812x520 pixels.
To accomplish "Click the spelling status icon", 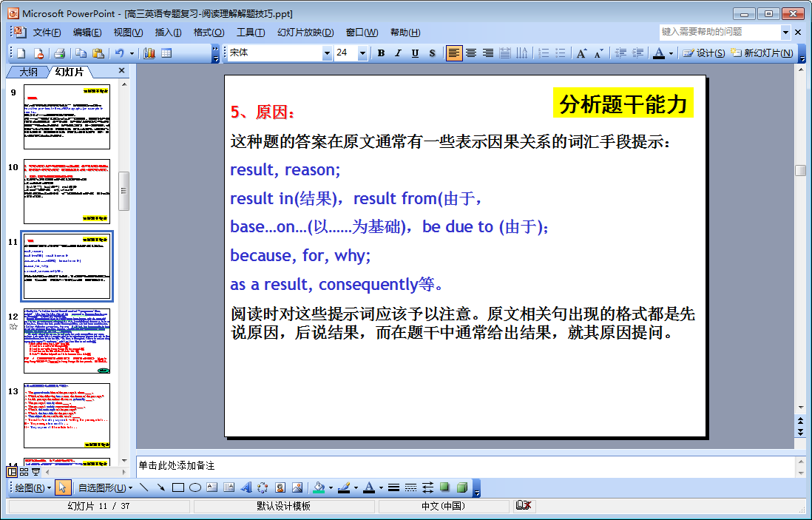I will (x=524, y=505).
